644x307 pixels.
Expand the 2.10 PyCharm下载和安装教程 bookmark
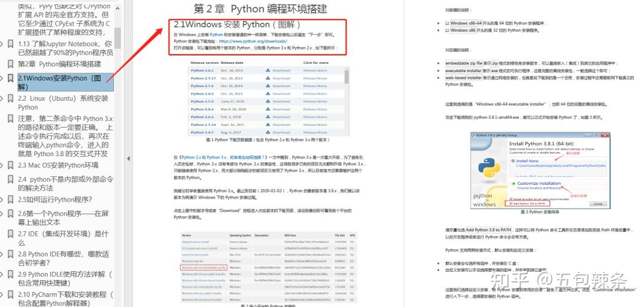(2, 294)
